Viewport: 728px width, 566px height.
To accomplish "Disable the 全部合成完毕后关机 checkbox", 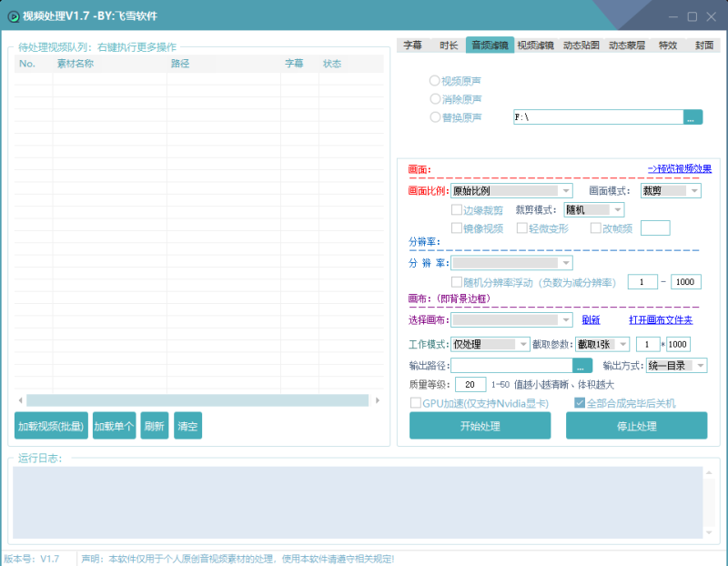I will click(579, 403).
